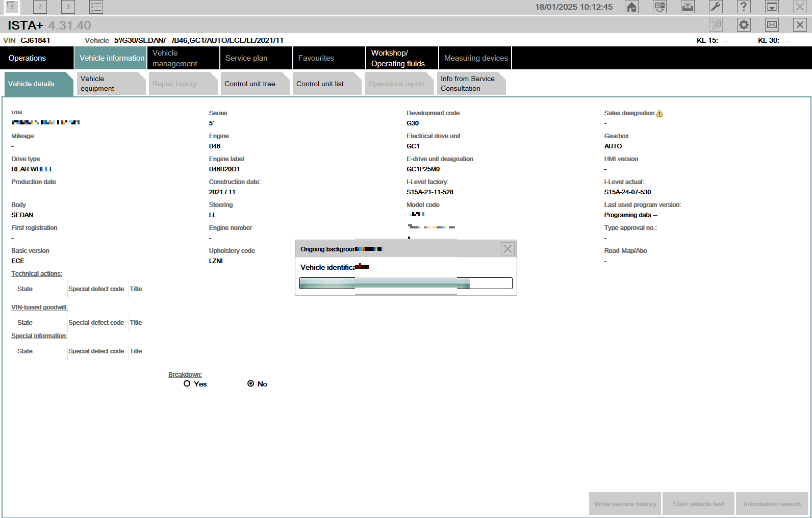Click the date and time display
The height and width of the screenshot is (518, 812).
click(574, 7)
